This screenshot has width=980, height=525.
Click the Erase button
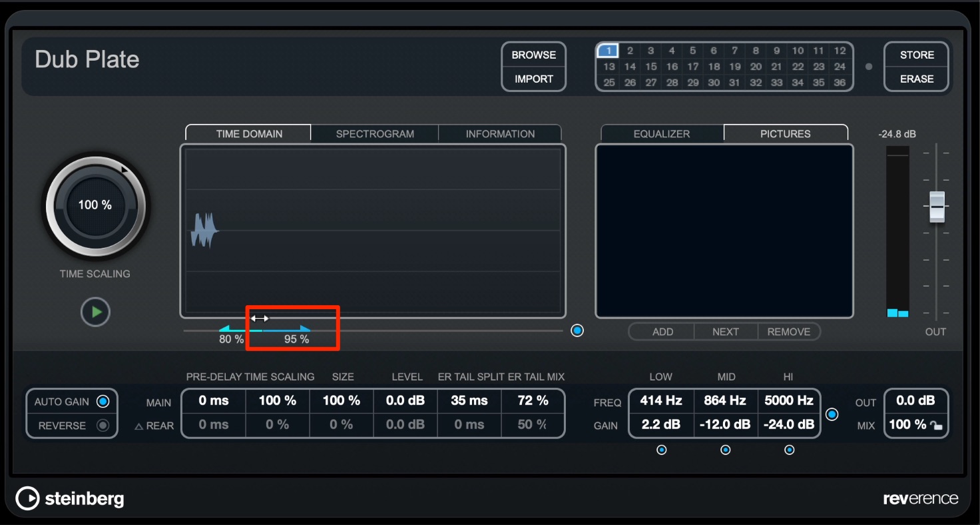[917, 79]
